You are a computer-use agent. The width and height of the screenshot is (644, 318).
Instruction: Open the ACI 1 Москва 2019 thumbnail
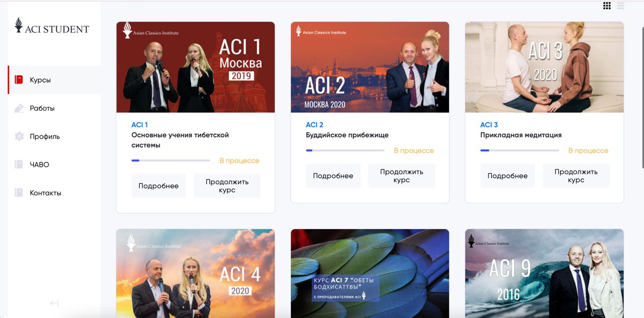click(x=195, y=67)
